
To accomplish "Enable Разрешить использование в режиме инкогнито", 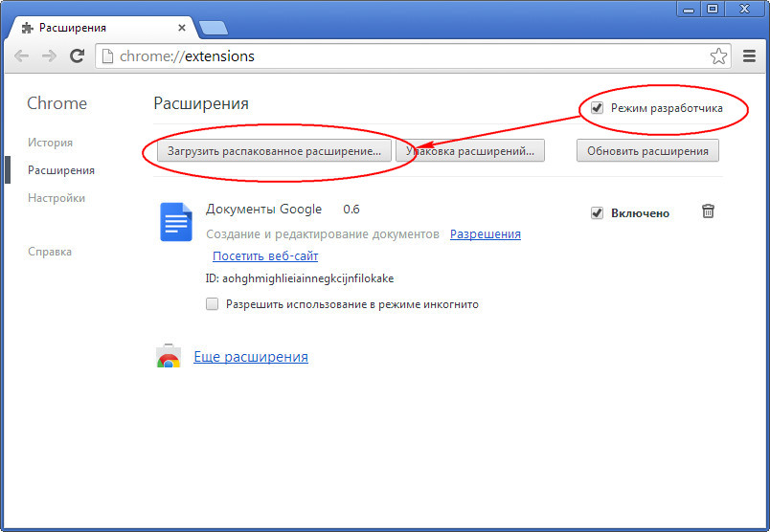I will (x=213, y=303).
